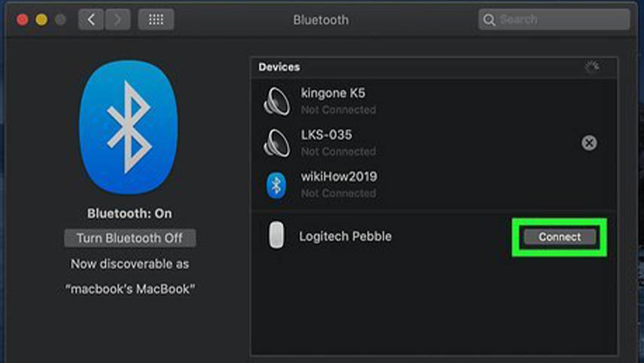Click the Bluetooth window title
The height and width of the screenshot is (363, 644).
pos(320,20)
